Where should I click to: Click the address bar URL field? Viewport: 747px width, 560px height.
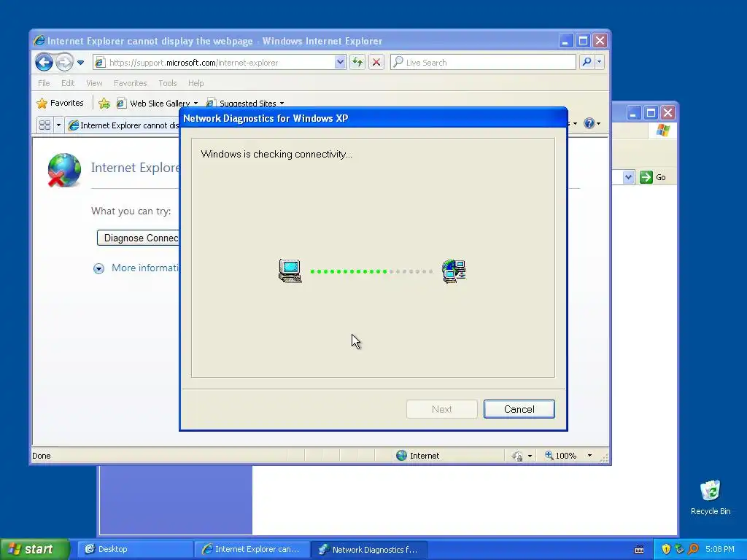220,63
